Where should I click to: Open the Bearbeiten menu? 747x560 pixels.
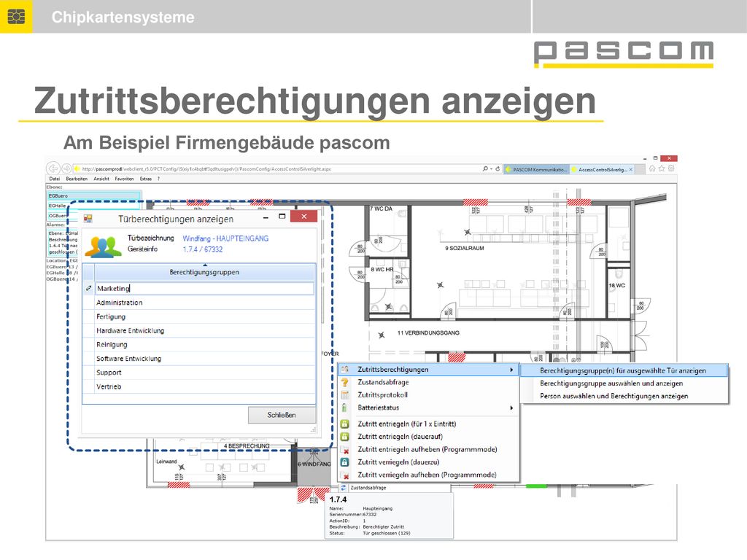click(77, 179)
